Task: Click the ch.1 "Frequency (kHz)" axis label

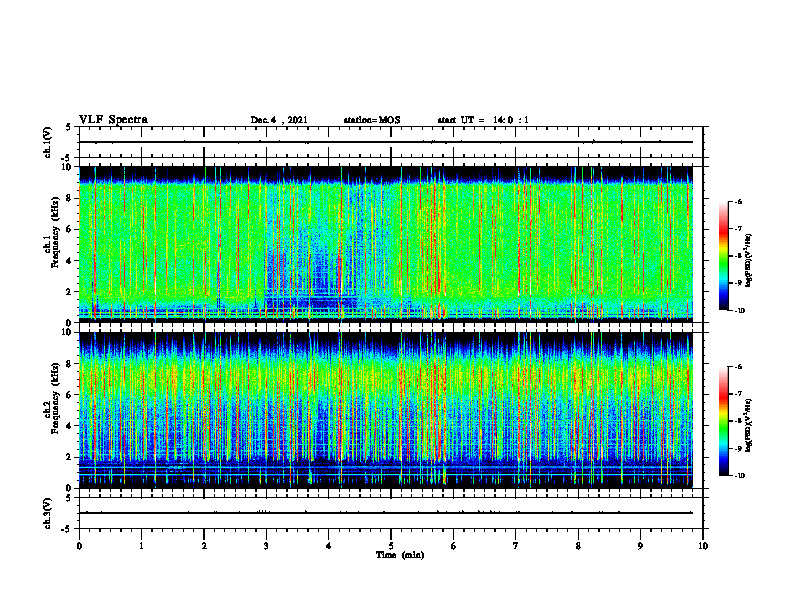Action: 55,232
